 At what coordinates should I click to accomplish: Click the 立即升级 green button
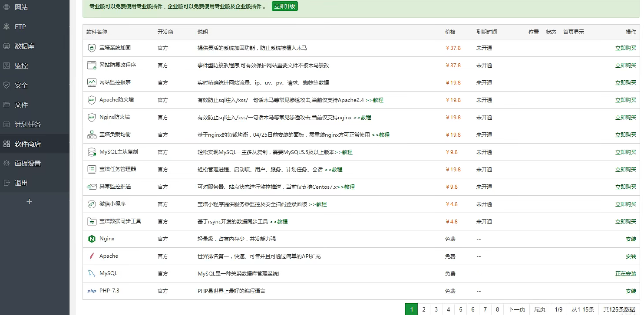[285, 7]
